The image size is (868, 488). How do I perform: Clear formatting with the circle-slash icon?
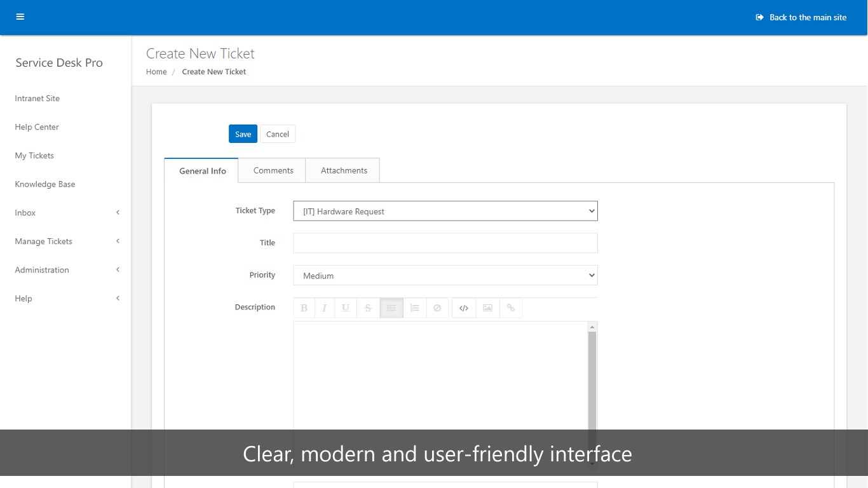click(437, 308)
